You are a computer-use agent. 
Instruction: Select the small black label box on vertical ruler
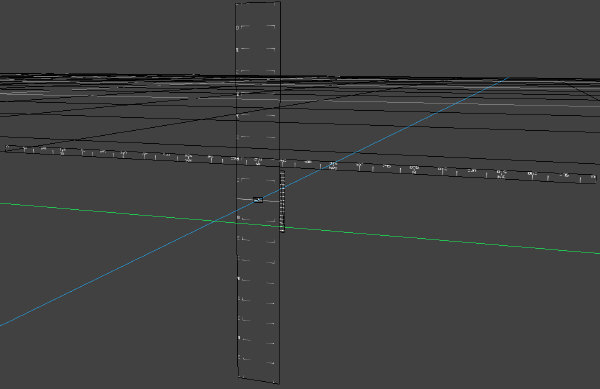point(258,200)
